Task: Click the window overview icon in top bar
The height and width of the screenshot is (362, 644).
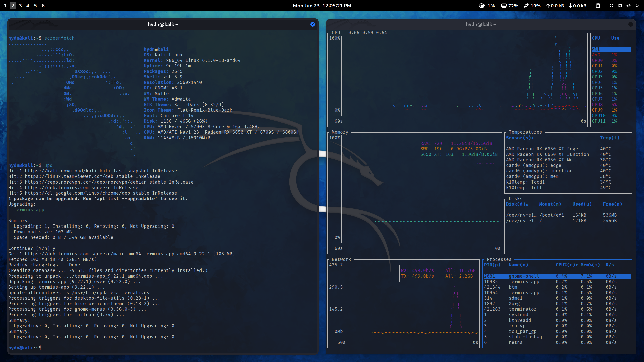Action: coord(620,6)
